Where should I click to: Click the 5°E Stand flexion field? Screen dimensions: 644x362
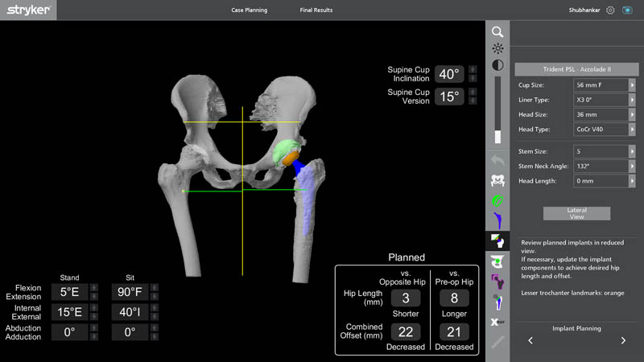pyautogui.click(x=69, y=292)
